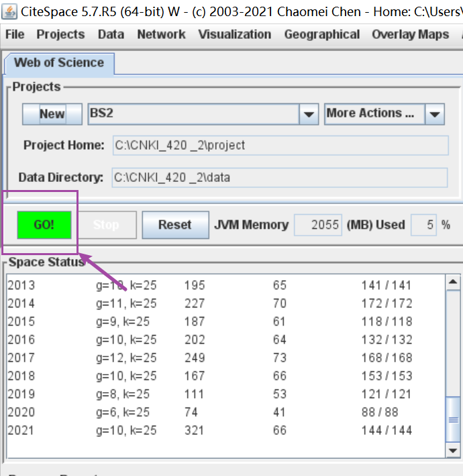
Task: Open the BS2 project dropdown
Action: [x=203, y=114]
